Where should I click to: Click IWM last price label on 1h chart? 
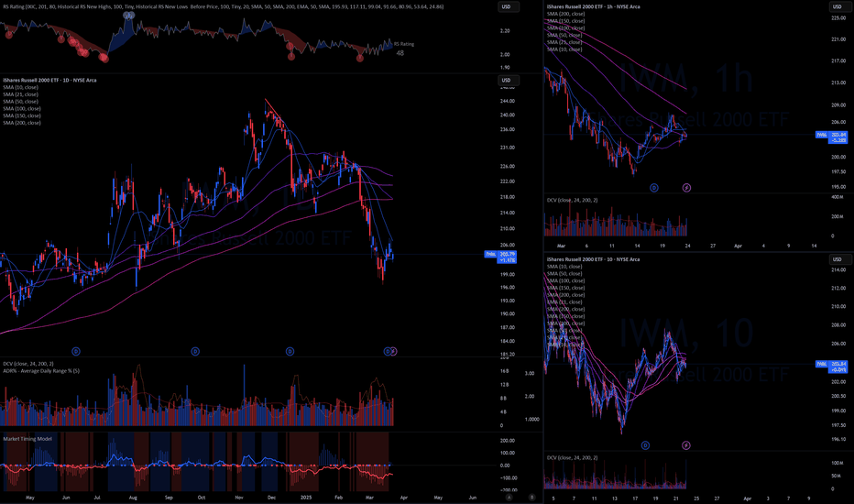pyautogui.click(x=832, y=137)
